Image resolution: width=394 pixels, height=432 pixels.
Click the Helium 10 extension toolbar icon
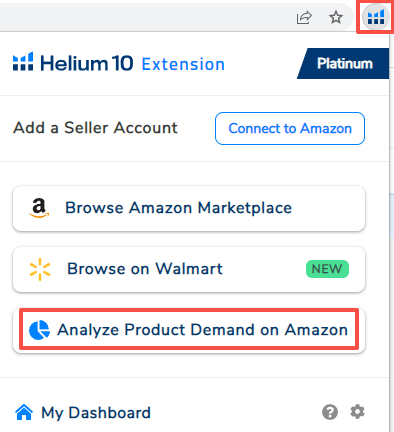tap(375, 17)
